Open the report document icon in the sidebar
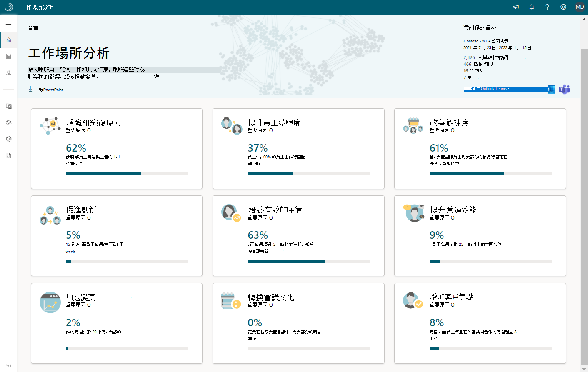Screen dimensions: 588x372 tap(9, 156)
